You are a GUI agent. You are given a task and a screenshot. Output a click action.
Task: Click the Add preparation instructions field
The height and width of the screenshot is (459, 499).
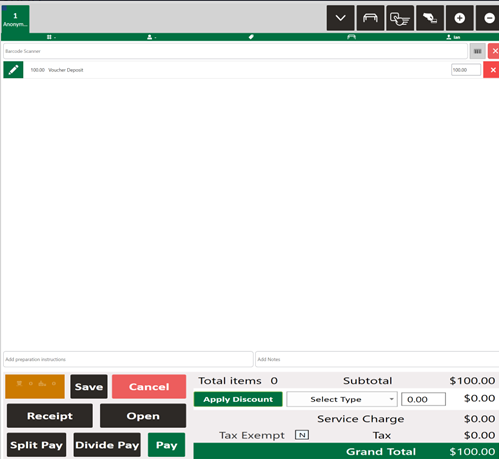(x=128, y=359)
